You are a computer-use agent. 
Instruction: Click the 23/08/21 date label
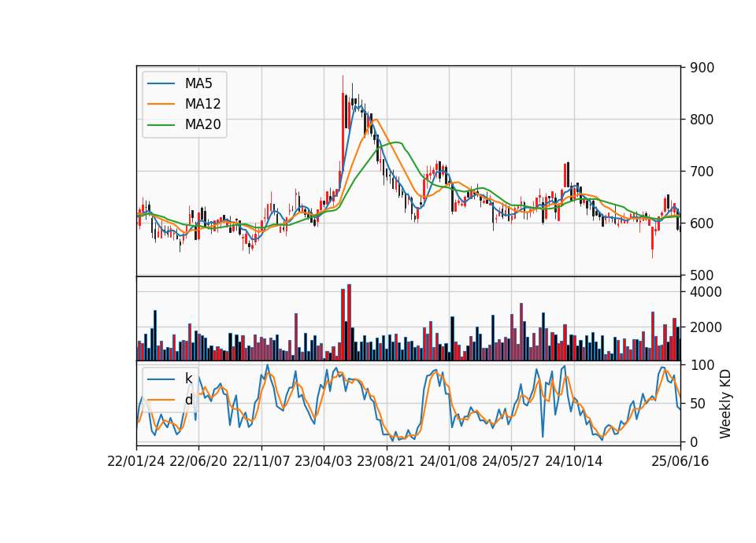386,462
